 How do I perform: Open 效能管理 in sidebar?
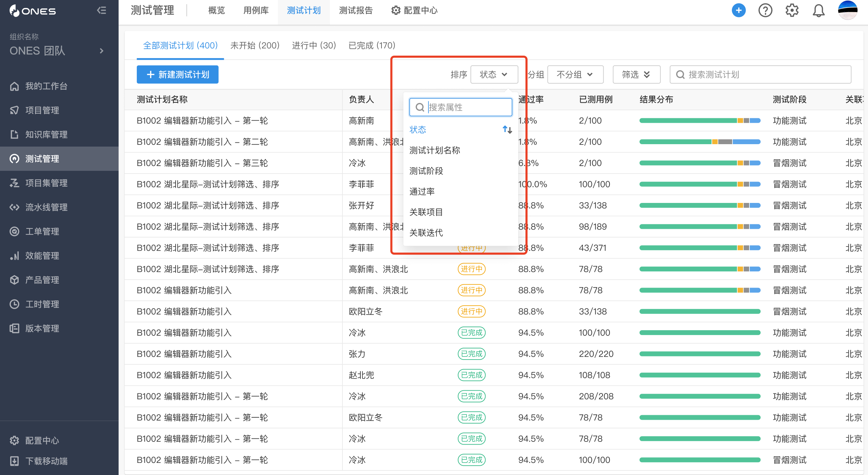tap(59, 255)
